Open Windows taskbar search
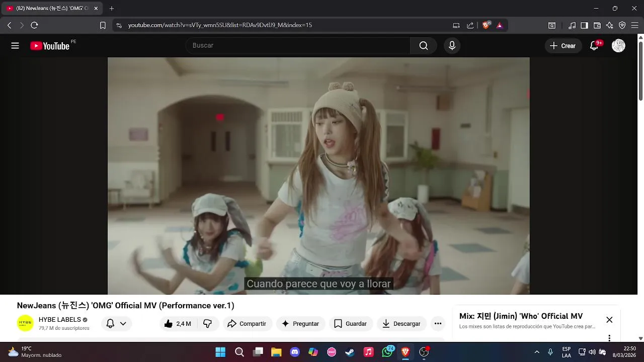Image resolution: width=644 pixels, height=362 pixels. point(239,352)
